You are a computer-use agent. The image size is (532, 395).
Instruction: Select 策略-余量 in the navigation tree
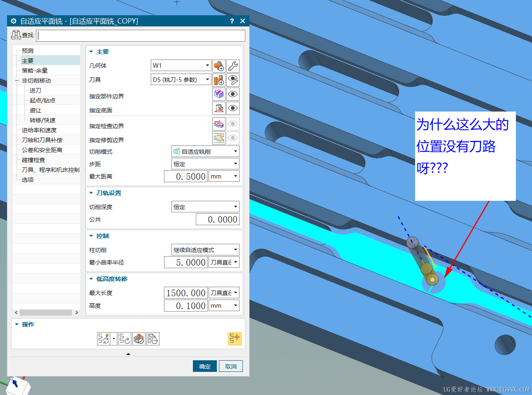tap(35, 71)
